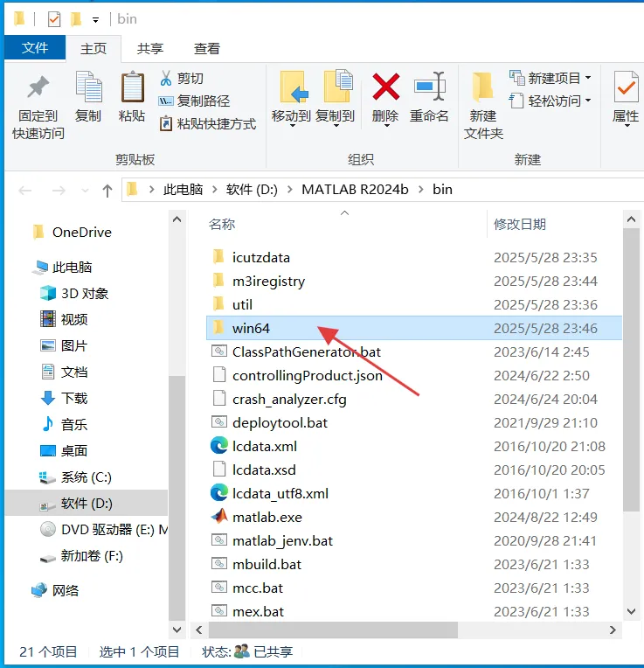Image resolution: width=644 pixels, height=668 pixels.
Task: Click the title bar new folder icon
Action: point(75,18)
